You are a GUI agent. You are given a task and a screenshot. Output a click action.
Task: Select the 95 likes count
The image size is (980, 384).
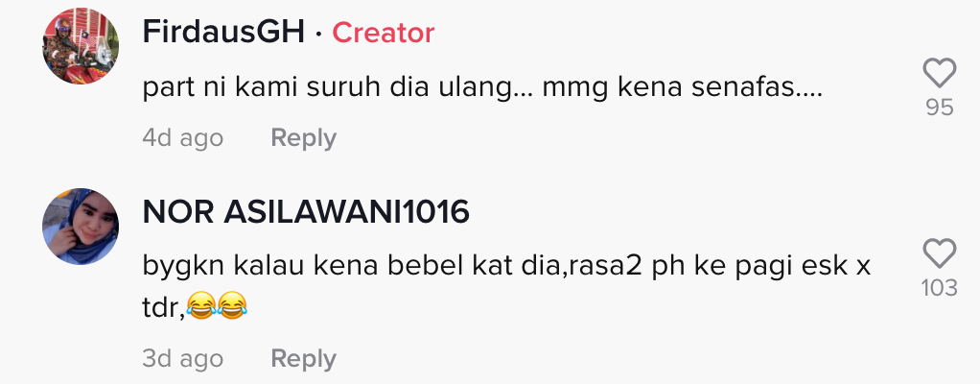[940, 108]
